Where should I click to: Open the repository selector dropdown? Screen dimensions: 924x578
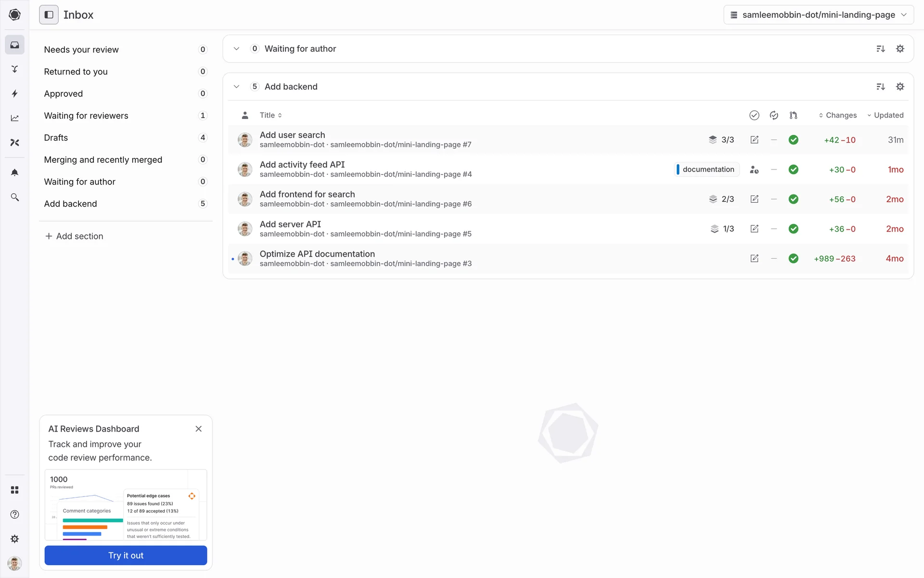[818, 15]
